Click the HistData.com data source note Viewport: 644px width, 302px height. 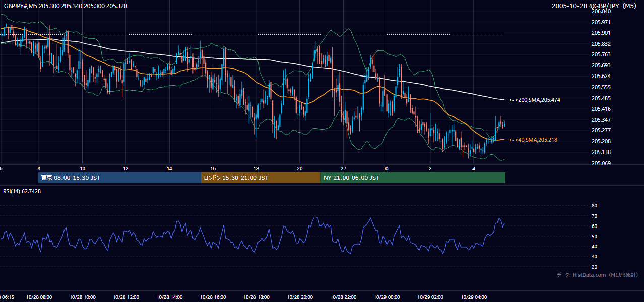(598, 275)
